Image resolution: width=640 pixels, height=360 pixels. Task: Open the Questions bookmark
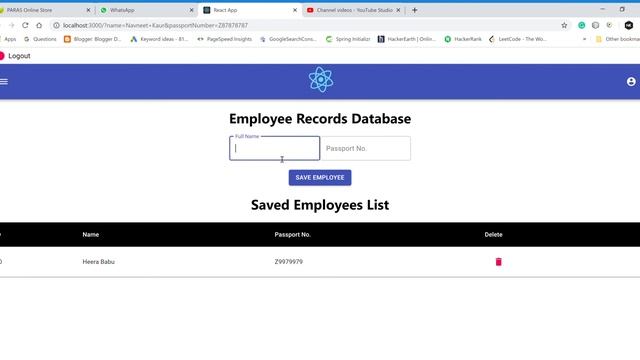[x=40, y=39]
